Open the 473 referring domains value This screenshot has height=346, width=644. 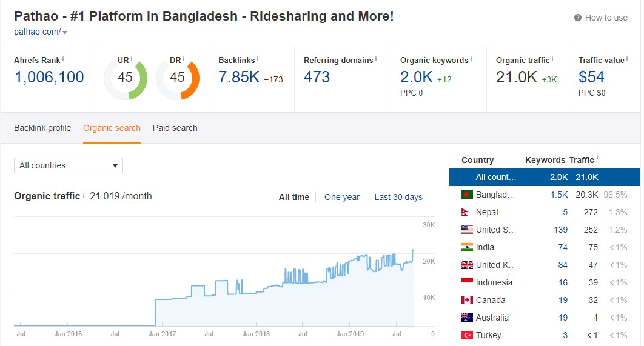click(x=317, y=77)
